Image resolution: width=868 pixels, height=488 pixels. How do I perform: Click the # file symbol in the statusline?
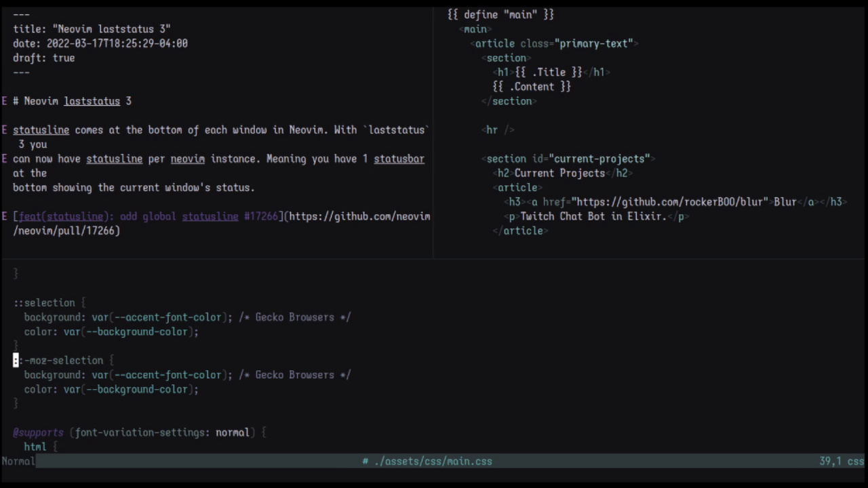click(365, 461)
